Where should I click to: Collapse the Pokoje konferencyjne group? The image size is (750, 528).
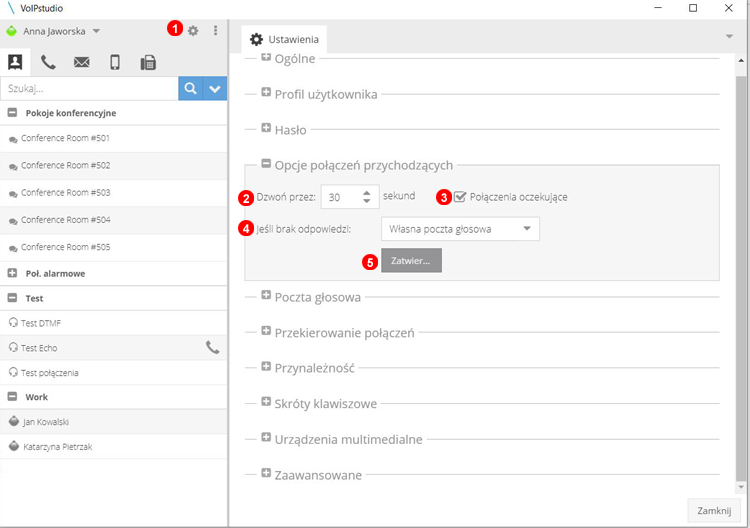pos(12,113)
